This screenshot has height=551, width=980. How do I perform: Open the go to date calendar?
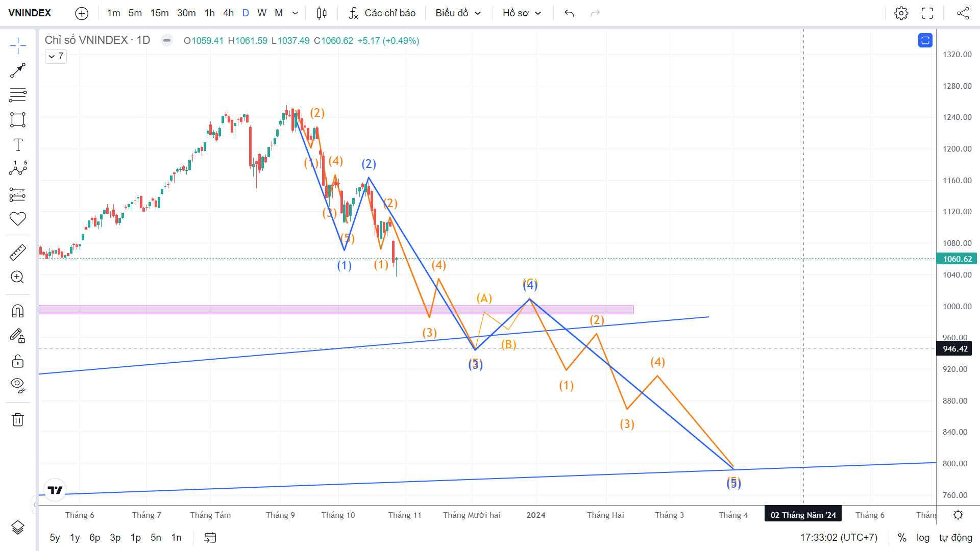point(210,538)
